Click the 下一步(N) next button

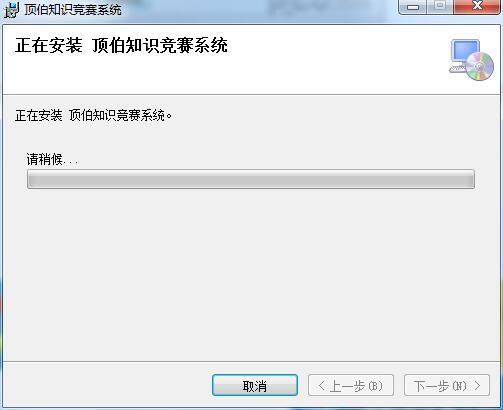click(x=447, y=385)
